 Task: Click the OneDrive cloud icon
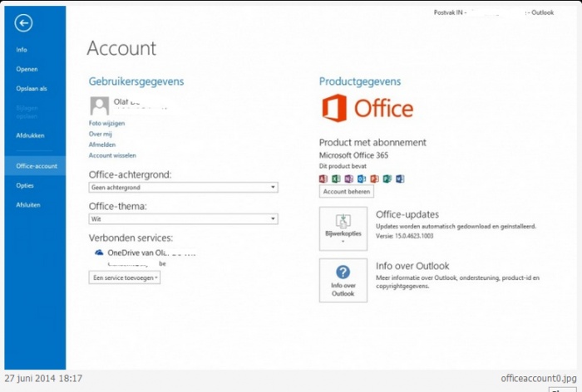pos(99,252)
